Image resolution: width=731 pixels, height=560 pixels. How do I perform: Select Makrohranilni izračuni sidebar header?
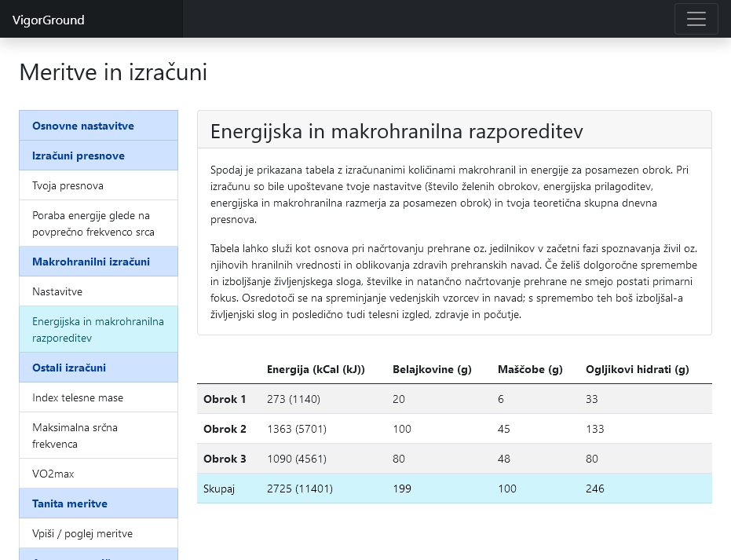(91, 261)
